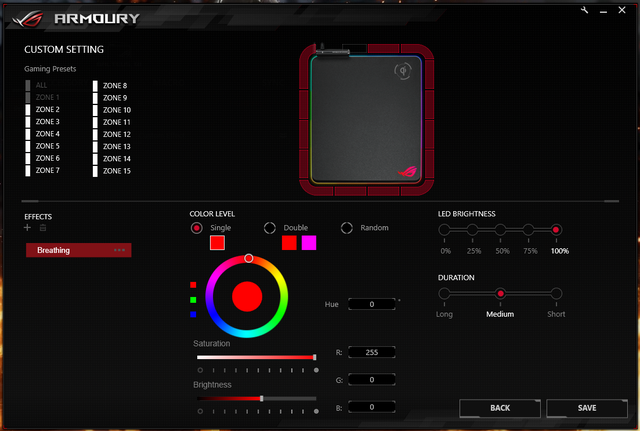
Task: Select the Single color level option
Action: pos(197,228)
